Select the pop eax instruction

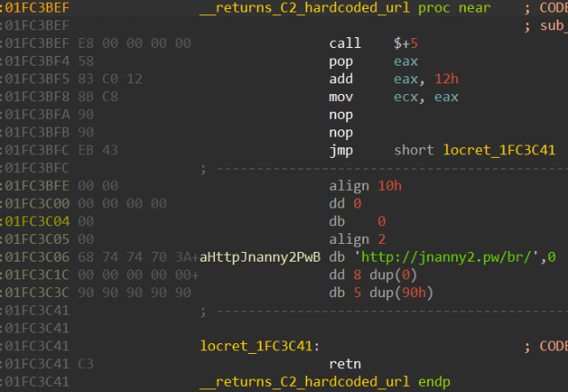[x=374, y=61]
